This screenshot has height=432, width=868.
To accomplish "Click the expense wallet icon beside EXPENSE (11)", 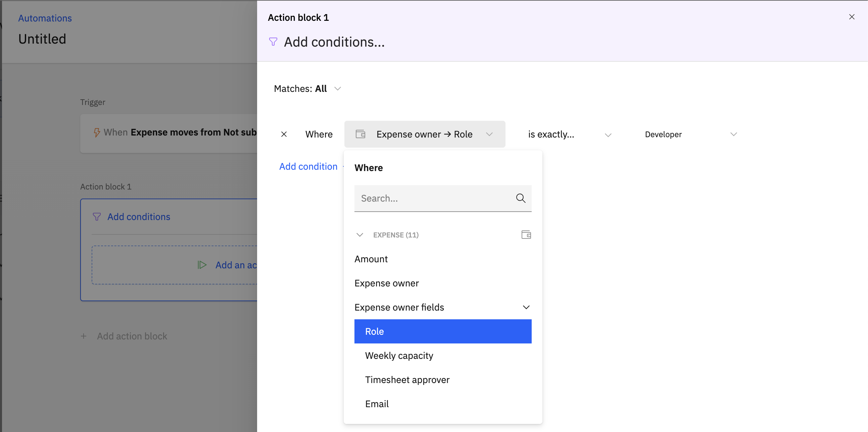I will click(526, 234).
